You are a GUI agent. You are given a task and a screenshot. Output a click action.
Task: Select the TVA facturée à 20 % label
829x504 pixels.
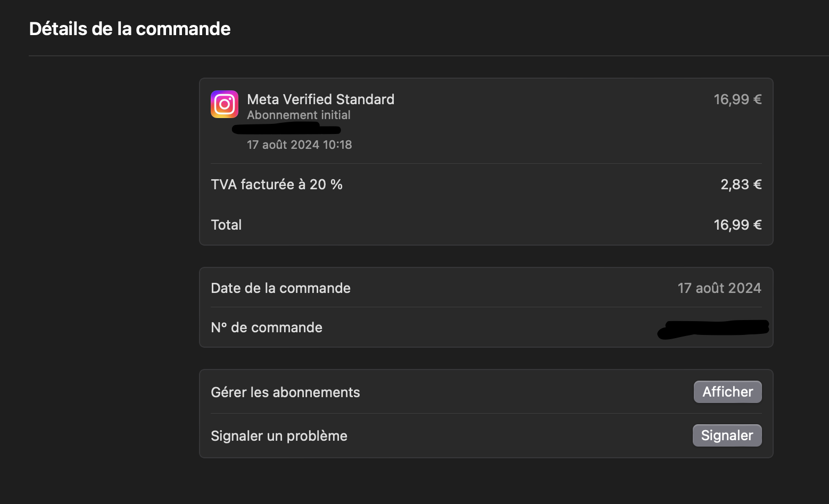click(x=277, y=184)
